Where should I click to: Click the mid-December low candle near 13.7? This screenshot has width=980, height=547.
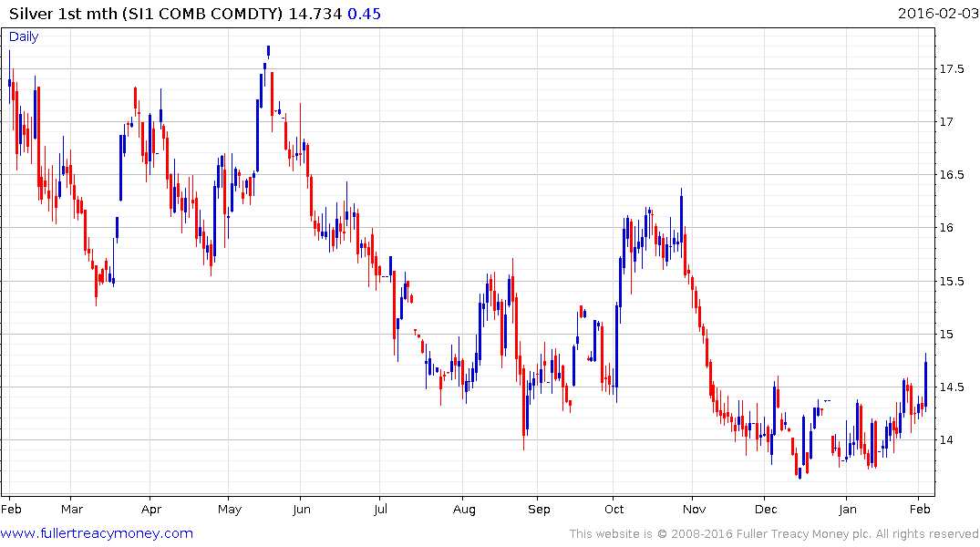tap(799, 472)
